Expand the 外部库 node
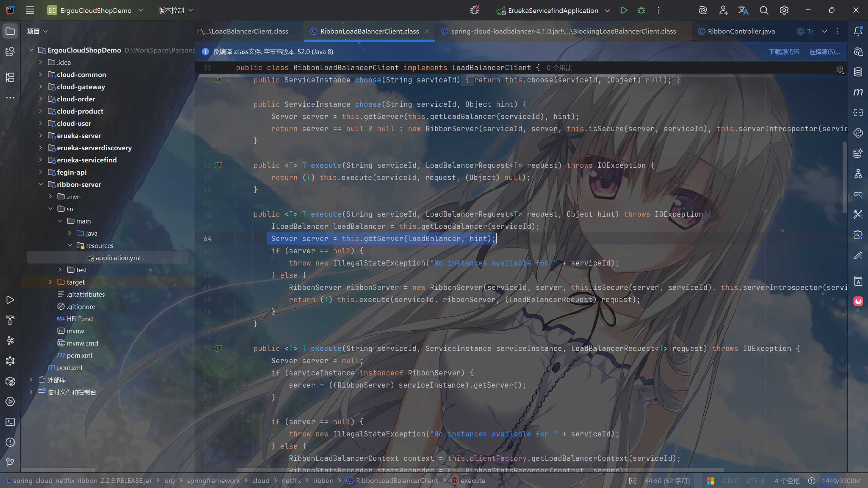This screenshot has width=868, height=488. coord(31,379)
